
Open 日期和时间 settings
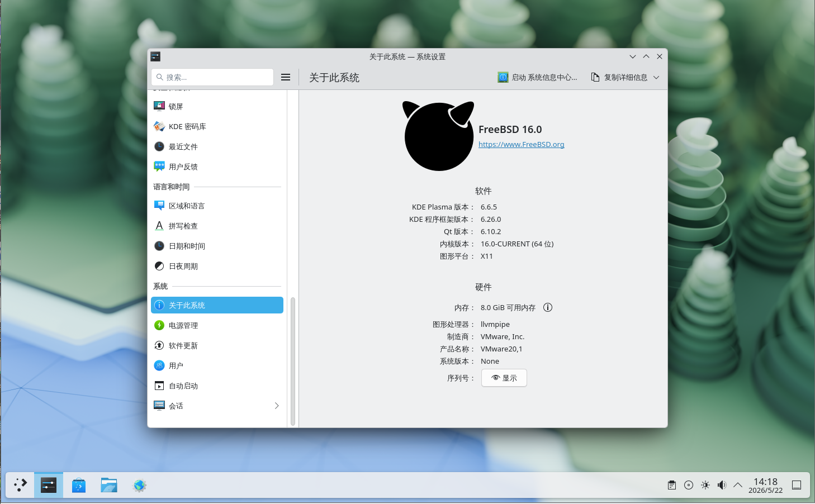[217, 246]
